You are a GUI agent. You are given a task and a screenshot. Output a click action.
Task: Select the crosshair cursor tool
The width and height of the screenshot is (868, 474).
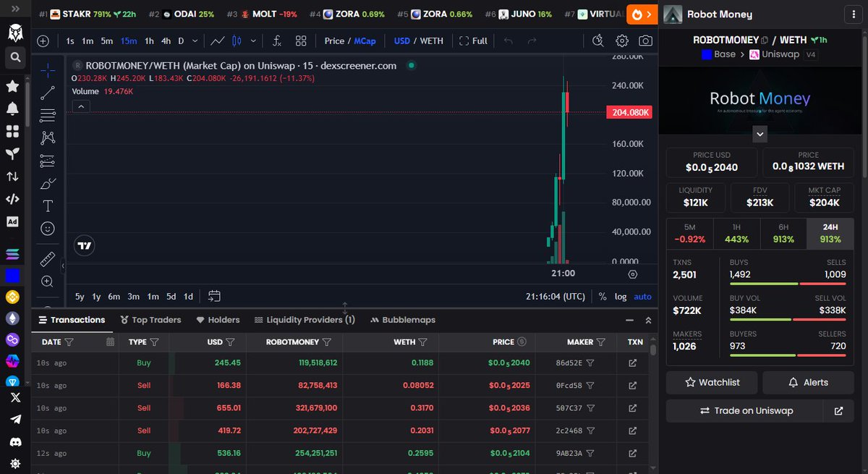point(48,70)
